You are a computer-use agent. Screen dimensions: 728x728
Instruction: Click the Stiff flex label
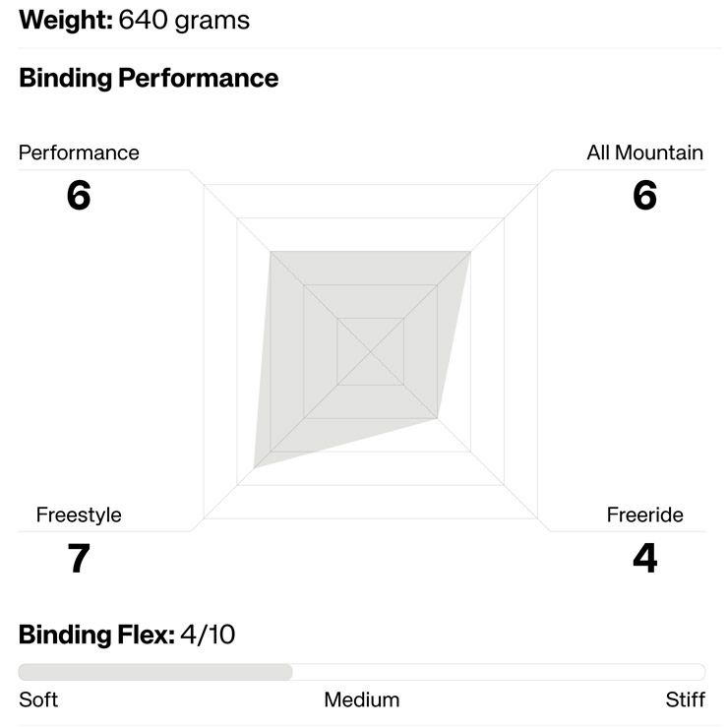click(685, 699)
